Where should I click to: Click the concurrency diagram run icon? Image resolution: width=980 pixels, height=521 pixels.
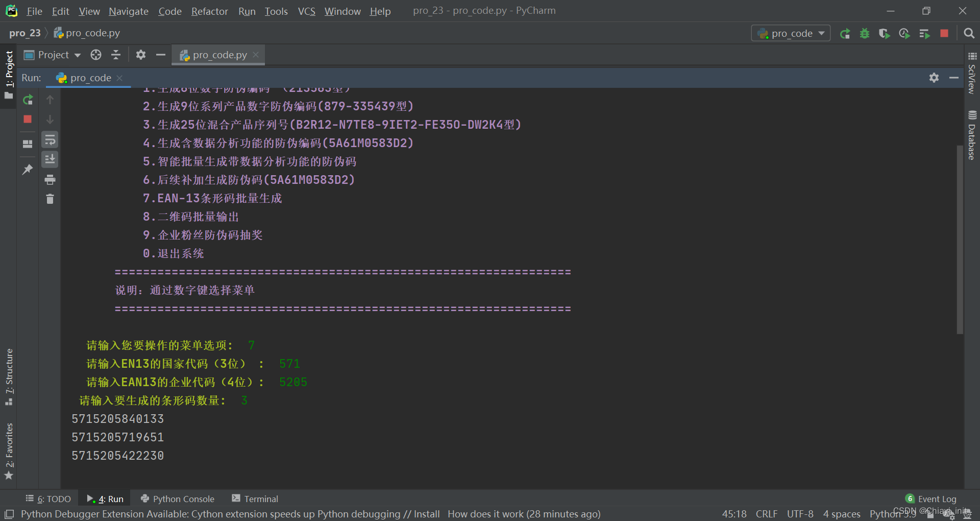click(x=924, y=34)
